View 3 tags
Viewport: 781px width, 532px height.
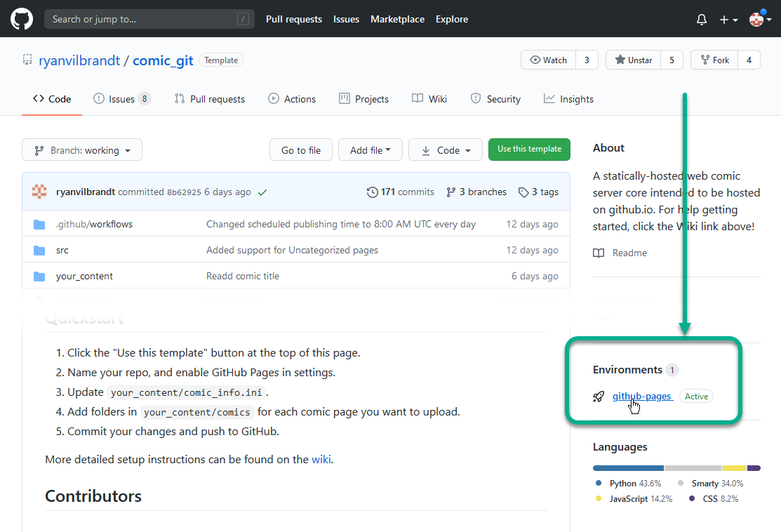[x=538, y=192]
